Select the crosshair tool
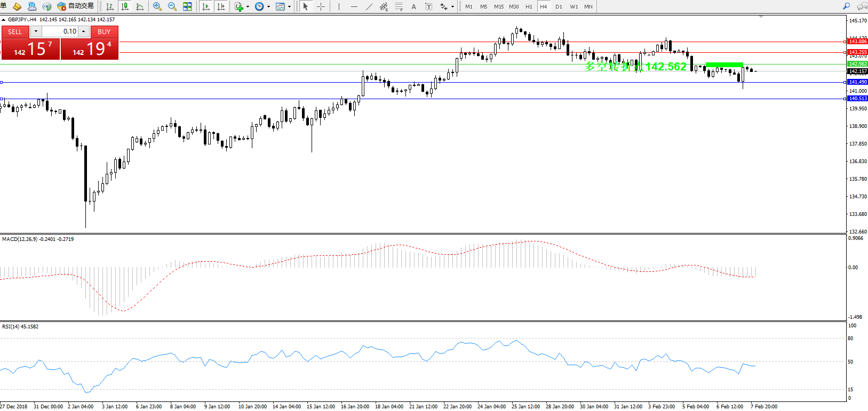The width and height of the screenshot is (868, 411). [x=321, y=6]
